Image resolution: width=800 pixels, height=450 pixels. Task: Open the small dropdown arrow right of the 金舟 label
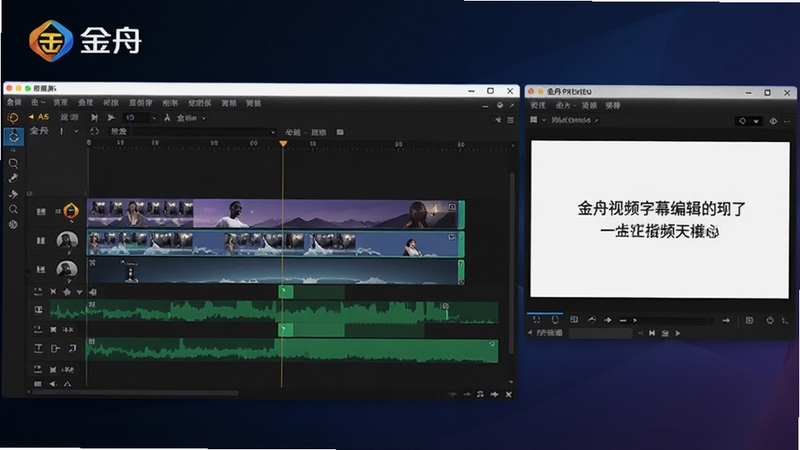(77, 132)
